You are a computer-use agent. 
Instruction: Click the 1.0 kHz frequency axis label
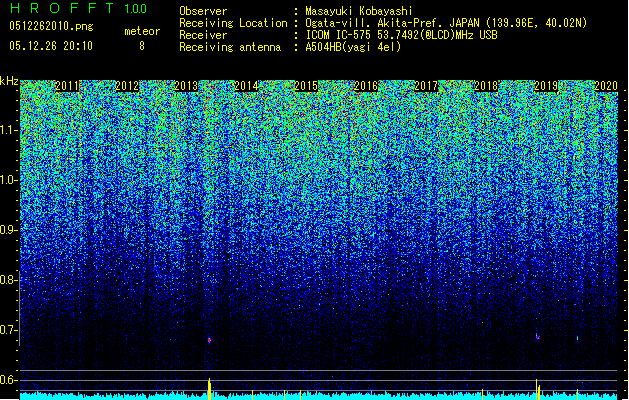(x=9, y=180)
